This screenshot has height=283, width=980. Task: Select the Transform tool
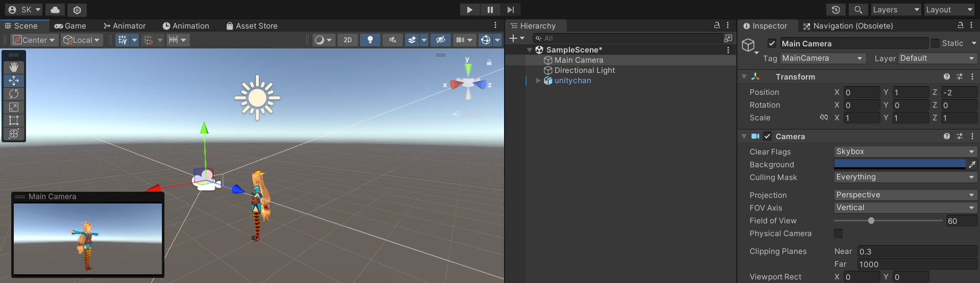coord(14,134)
